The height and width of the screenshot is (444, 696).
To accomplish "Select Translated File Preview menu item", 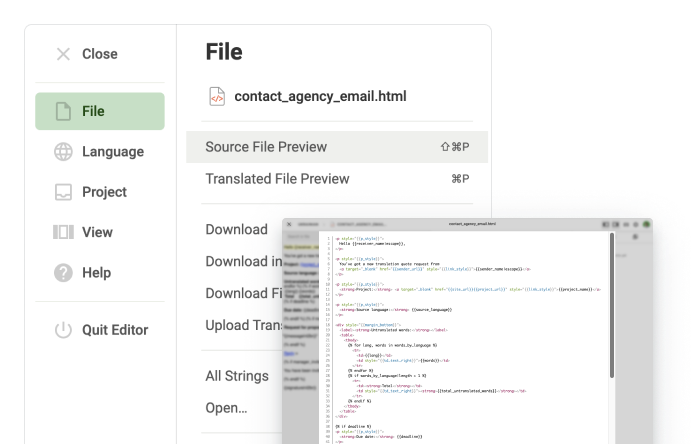I will 277,179.
